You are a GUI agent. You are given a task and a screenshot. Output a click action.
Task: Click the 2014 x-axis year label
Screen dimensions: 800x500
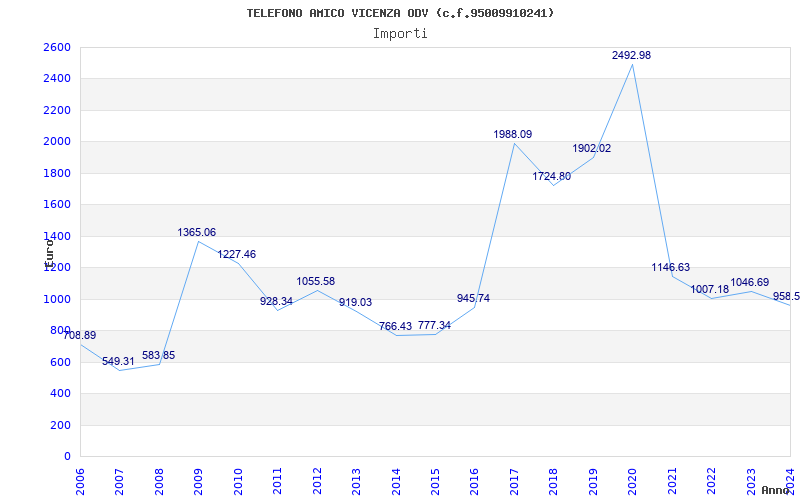tap(396, 482)
